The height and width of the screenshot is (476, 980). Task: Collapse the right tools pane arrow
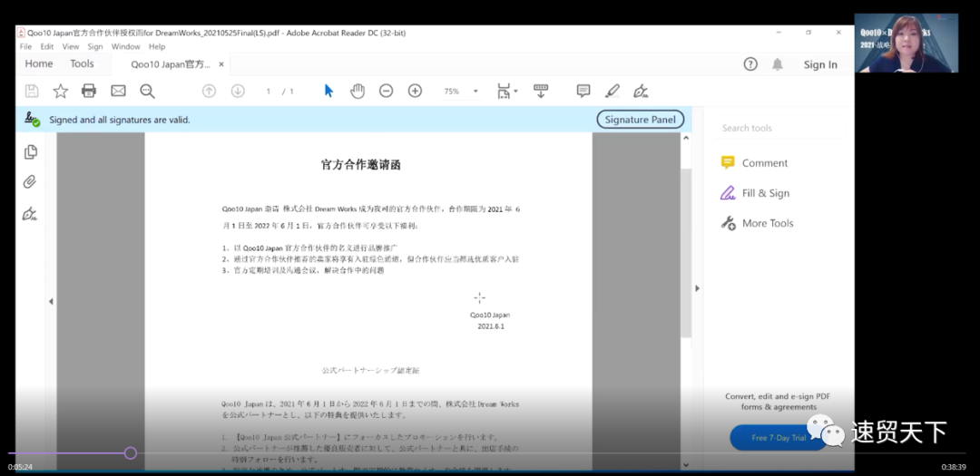(x=698, y=288)
